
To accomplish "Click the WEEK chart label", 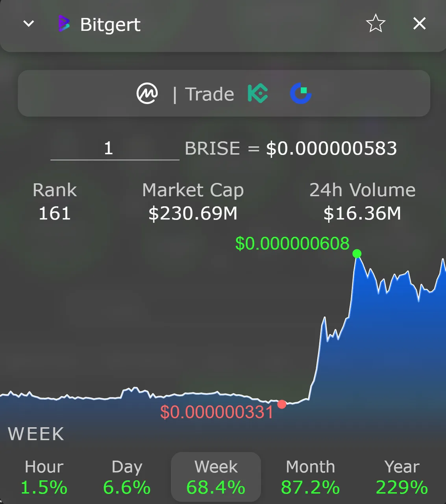I will click(36, 434).
